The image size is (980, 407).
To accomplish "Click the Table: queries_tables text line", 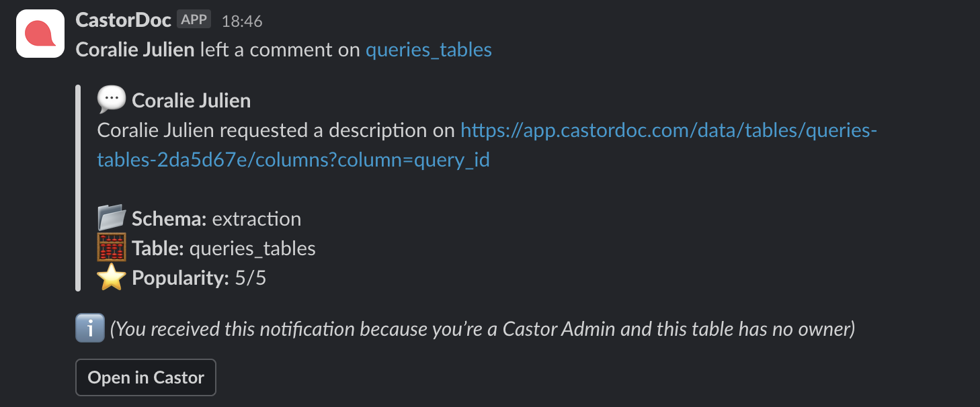I will tap(224, 248).
